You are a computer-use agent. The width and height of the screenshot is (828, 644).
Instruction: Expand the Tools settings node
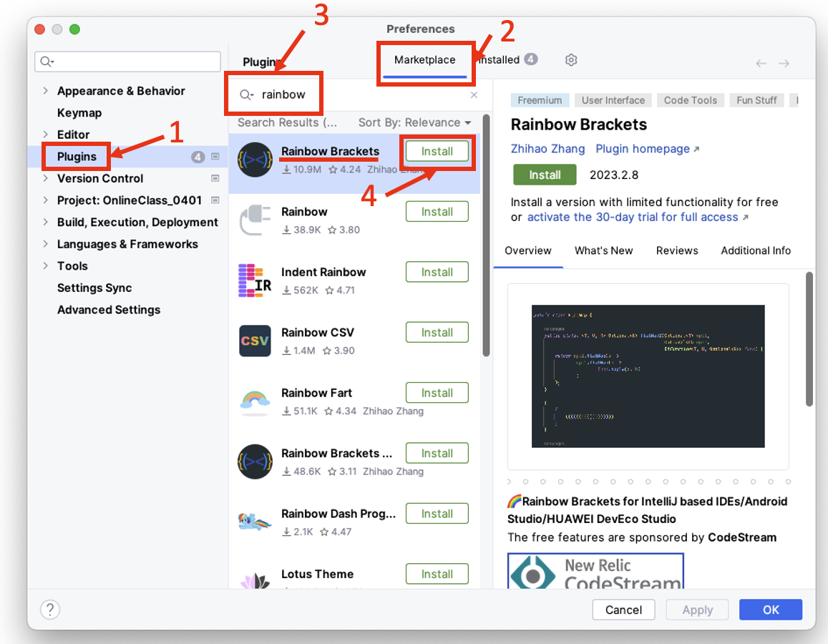click(45, 266)
